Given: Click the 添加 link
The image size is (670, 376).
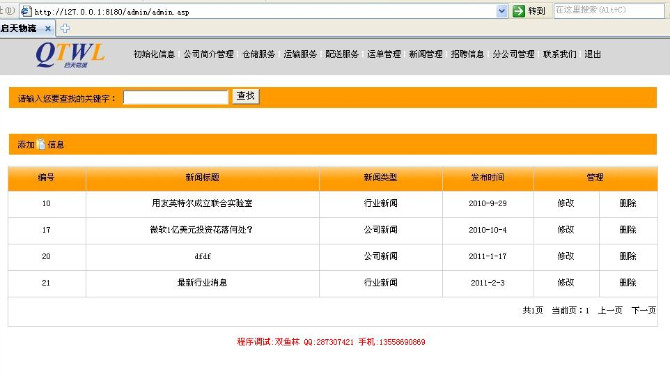Looking at the screenshot, I should tap(26, 144).
